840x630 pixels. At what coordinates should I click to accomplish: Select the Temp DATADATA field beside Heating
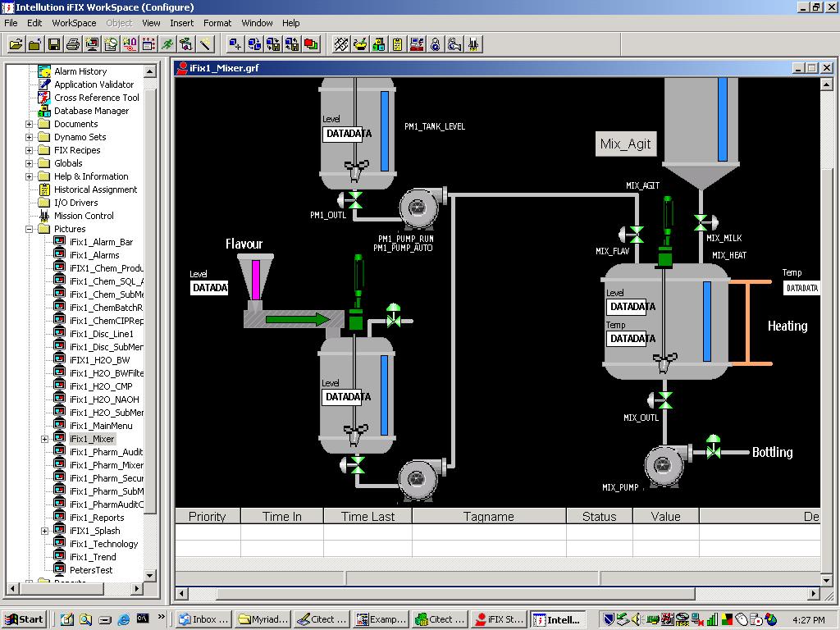point(802,288)
